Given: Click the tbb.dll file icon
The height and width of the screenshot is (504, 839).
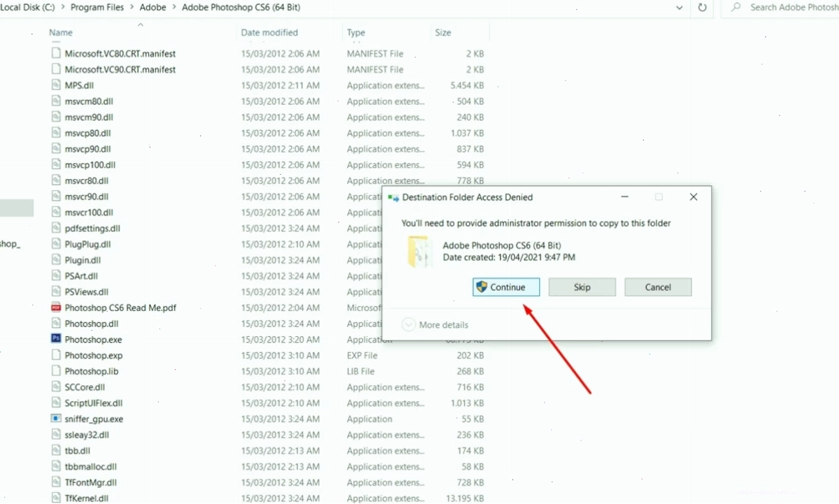Looking at the screenshot, I should [56, 450].
